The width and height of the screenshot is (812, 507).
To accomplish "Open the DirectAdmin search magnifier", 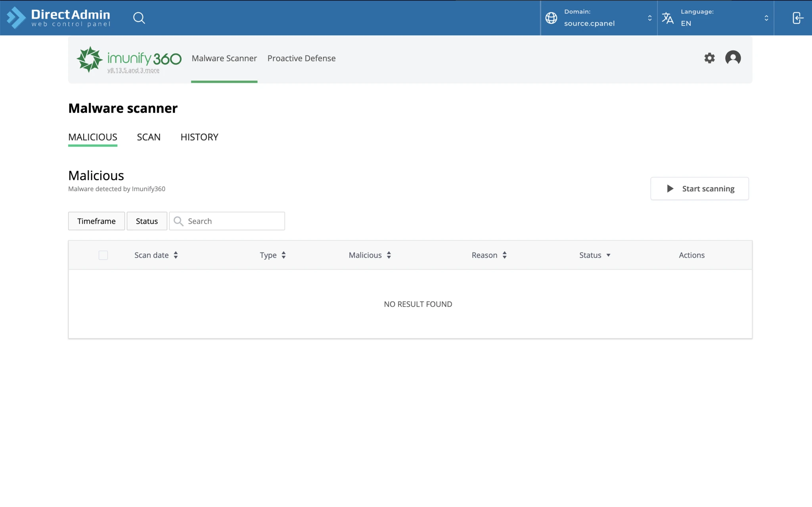I will click(139, 18).
